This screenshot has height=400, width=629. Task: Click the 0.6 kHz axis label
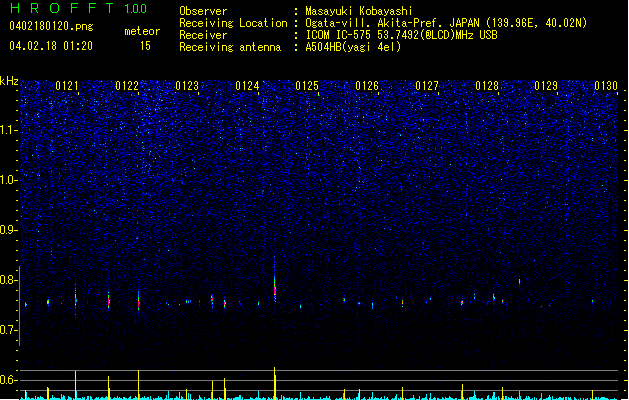point(9,380)
